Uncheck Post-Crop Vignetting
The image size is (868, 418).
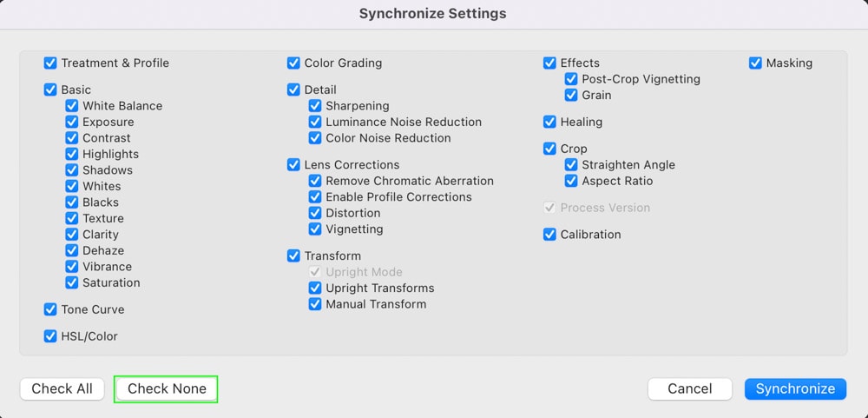pyautogui.click(x=571, y=79)
